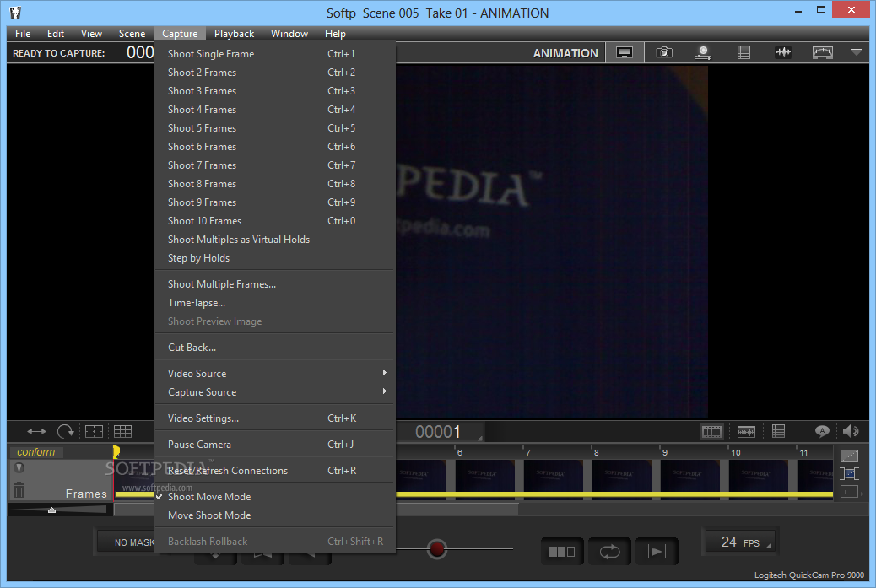The height and width of the screenshot is (588, 876).
Task: Click the framing overlay tool icon right of timeline
Action: (849, 474)
